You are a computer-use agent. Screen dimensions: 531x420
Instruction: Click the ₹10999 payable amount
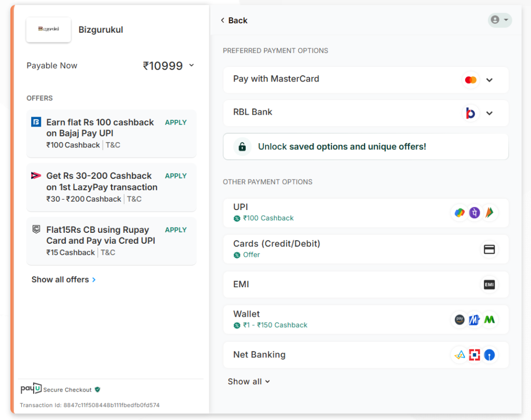pos(162,66)
